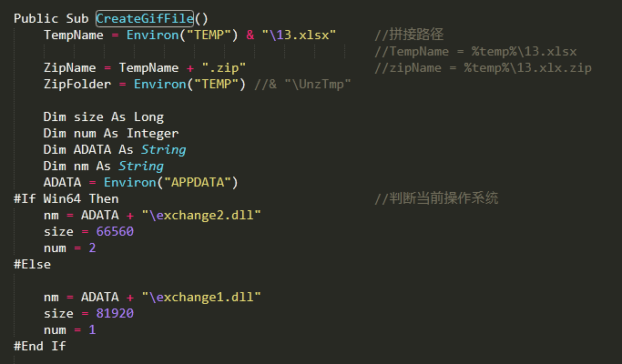Click String type on Dim ADATA line

[x=163, y=149]
